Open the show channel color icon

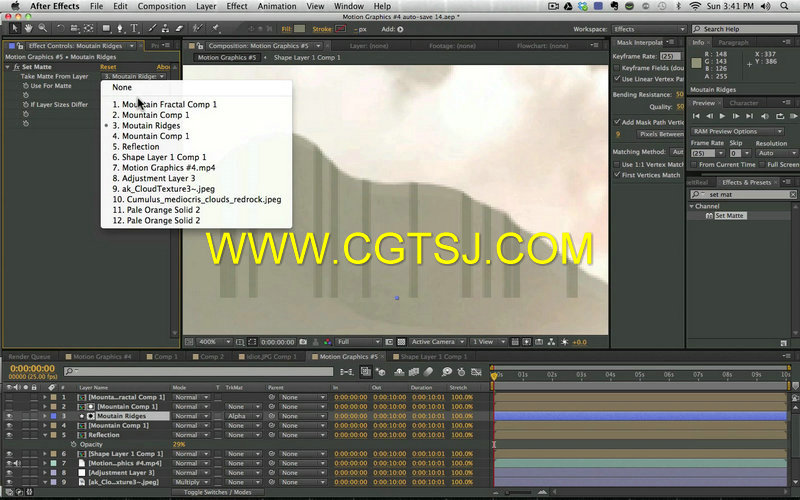tap(328, 342)
